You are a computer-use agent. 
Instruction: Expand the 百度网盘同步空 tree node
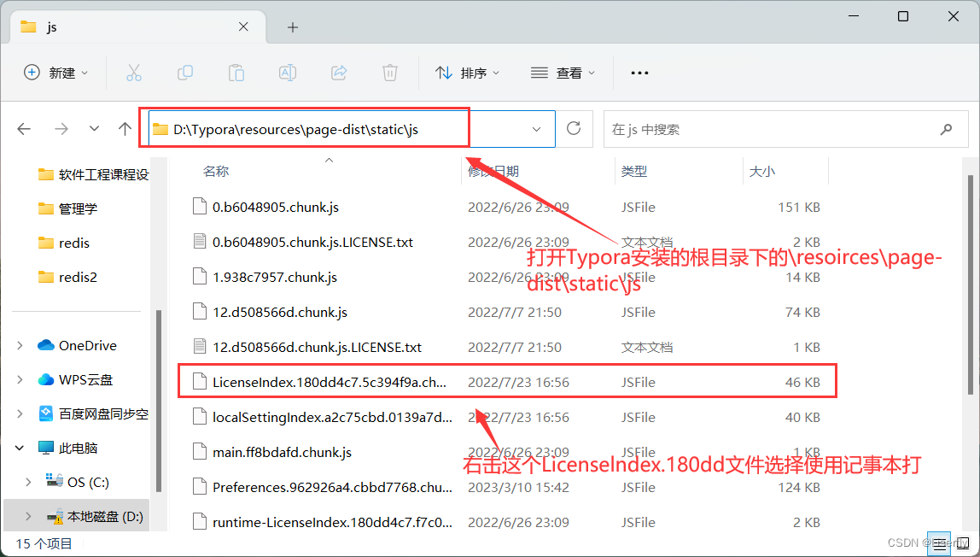coord(20,413)
